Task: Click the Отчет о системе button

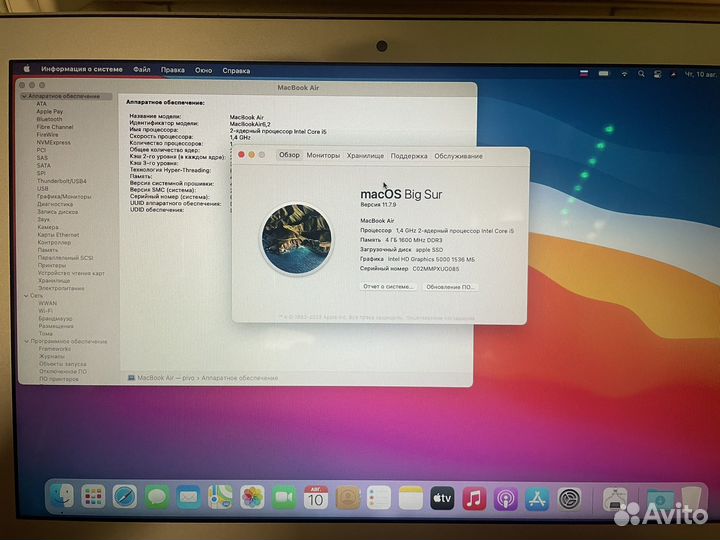Action: coord(388,286)
